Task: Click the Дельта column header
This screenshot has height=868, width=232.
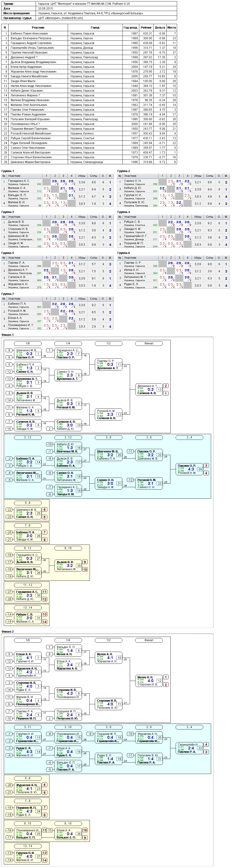Action: pos(160,28)
